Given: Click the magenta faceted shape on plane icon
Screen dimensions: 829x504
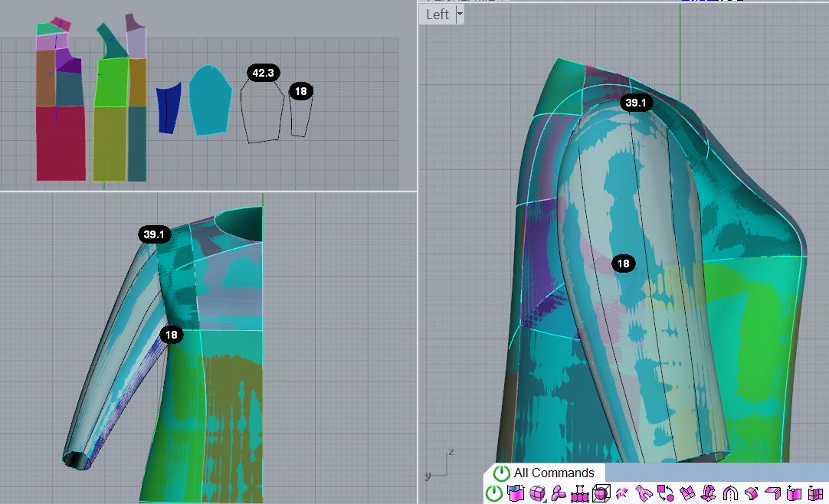Looking at the screenshot, I should pyautogui.click(x=709, y=493).
